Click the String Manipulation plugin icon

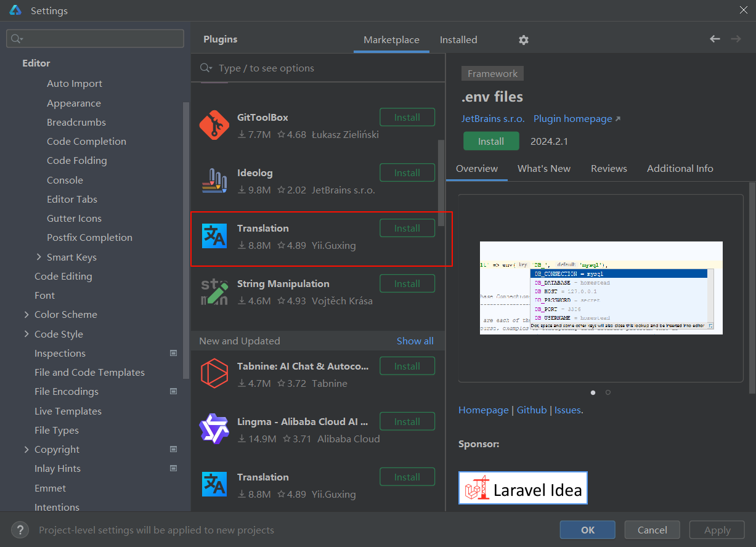pos(214,291)
